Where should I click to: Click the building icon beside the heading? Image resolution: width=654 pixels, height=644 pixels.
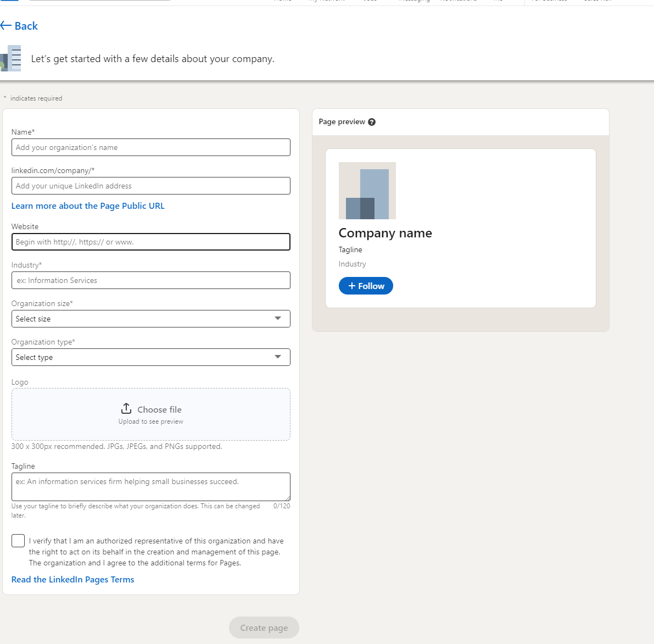[10, 58]
